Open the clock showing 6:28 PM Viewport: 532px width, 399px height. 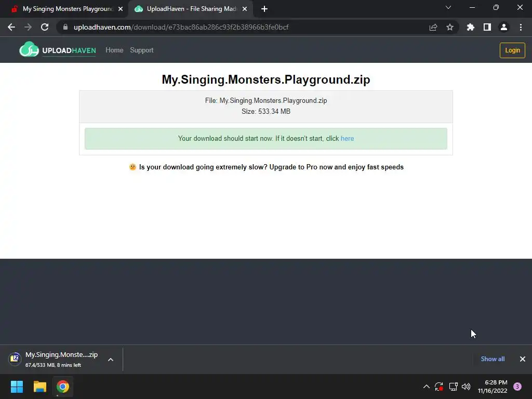coord(493,387)
